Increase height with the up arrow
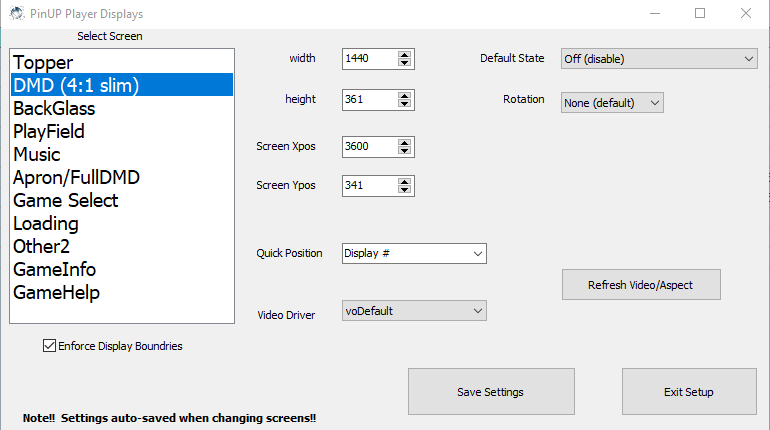The width and height of the screenshot is (770, 430). point(405,96)
